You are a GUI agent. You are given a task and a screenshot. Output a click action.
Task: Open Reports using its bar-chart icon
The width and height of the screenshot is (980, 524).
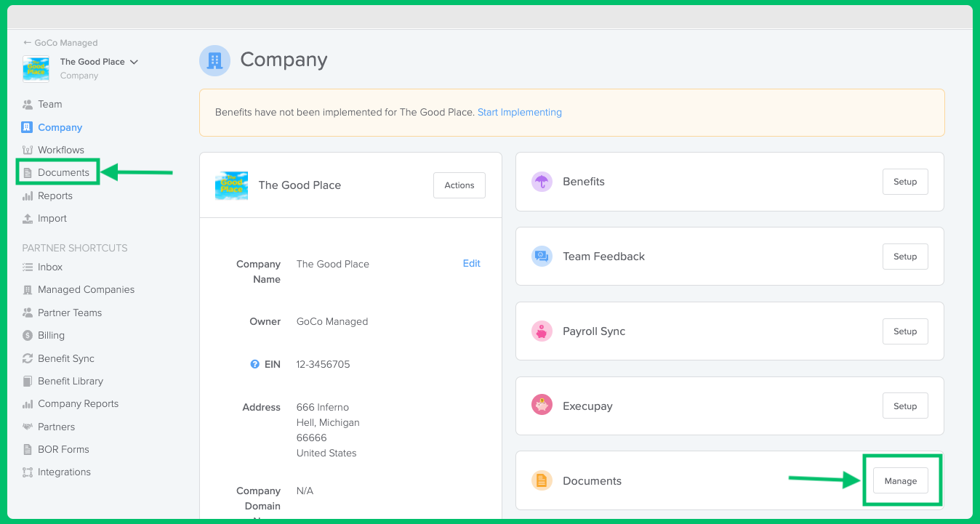pos(26,196)
